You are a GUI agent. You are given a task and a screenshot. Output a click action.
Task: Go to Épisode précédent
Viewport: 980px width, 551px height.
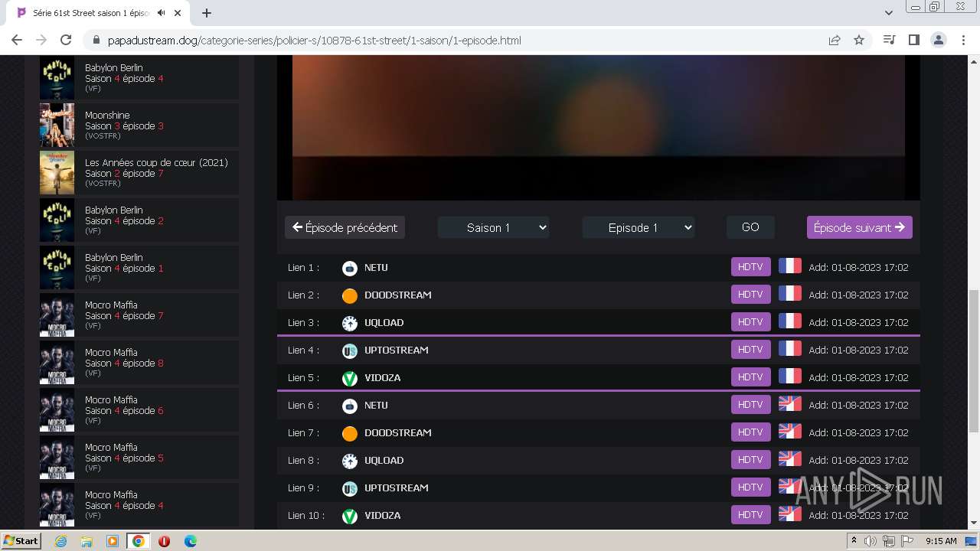[x=345, y=227]
